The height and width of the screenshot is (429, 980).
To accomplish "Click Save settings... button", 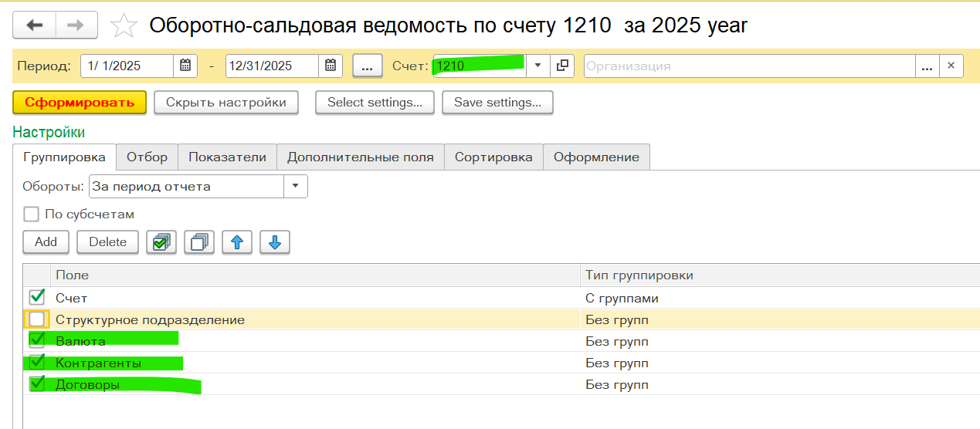I will [497, 103].
